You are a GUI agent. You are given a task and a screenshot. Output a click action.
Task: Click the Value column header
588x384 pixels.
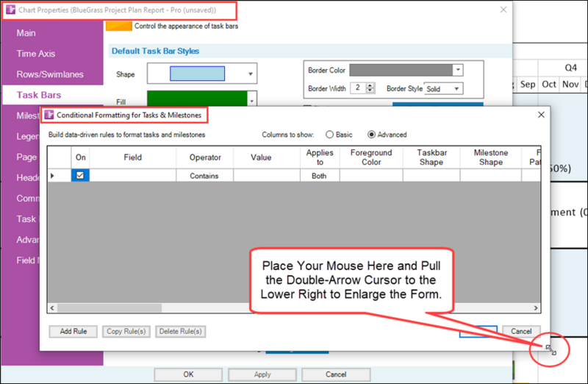tap(267, 157)
